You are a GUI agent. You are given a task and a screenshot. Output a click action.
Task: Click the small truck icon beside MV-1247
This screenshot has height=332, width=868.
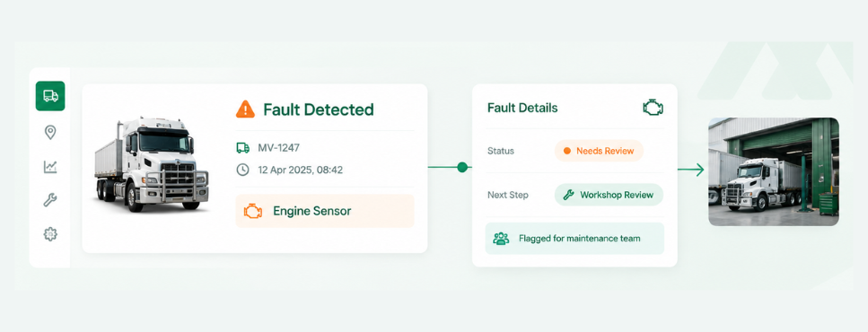(x=242, y=148)
